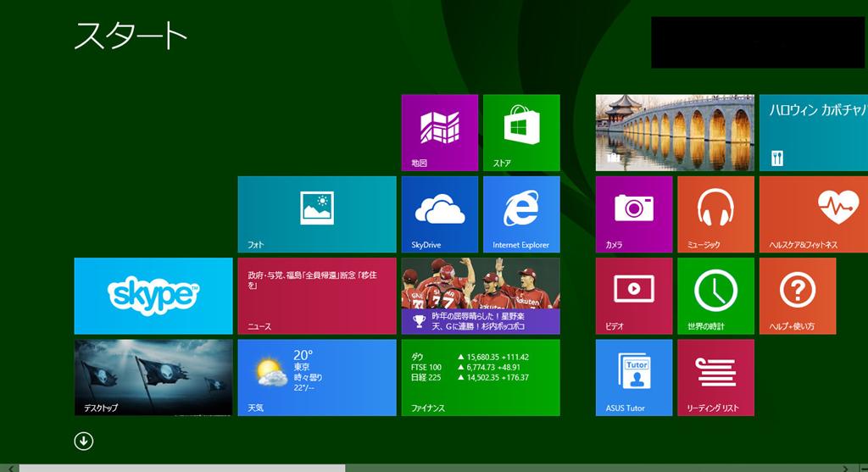Open the Food tile showing ハロウィン カボチャ
The width and height of the screenshot is (868, 472).
[814, 133]
